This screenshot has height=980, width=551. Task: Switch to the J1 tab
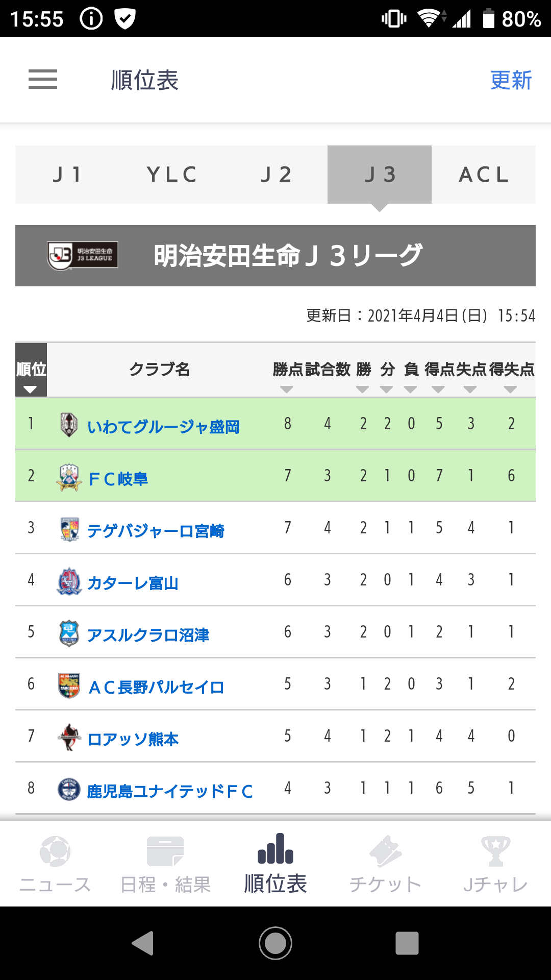(67, 175)
